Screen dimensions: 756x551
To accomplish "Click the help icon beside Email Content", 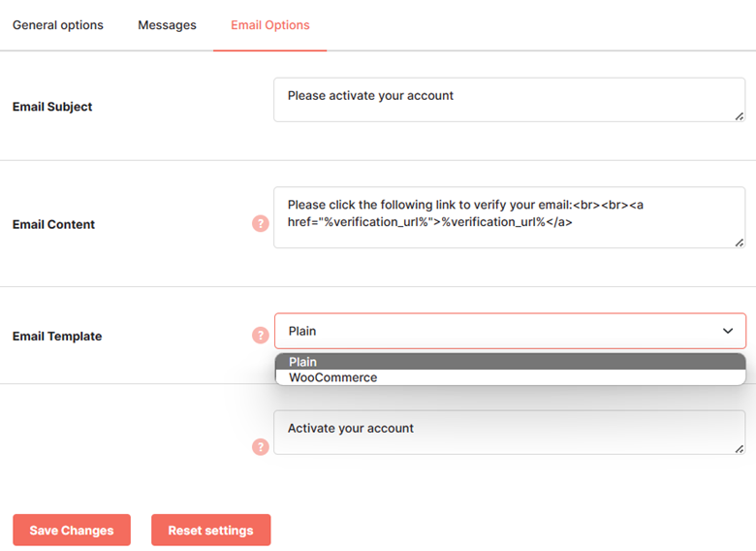I will [x=261, y=223].
